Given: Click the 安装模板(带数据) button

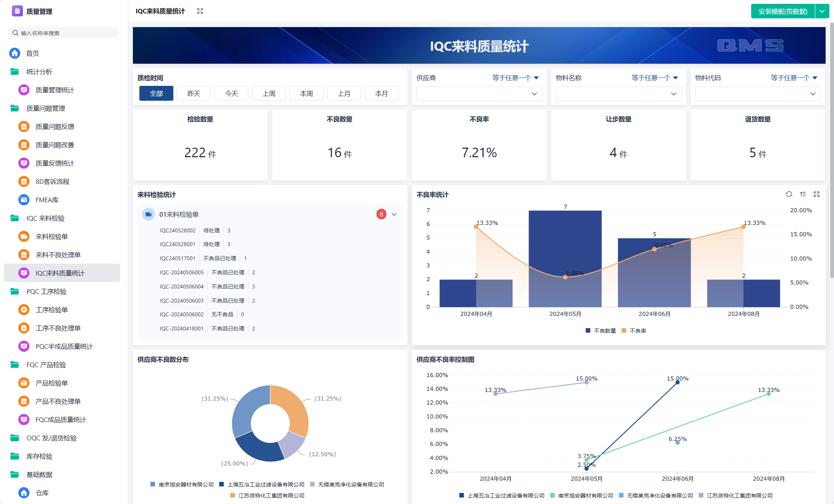Looking at the screenshot, I should (x=783, y=11).
